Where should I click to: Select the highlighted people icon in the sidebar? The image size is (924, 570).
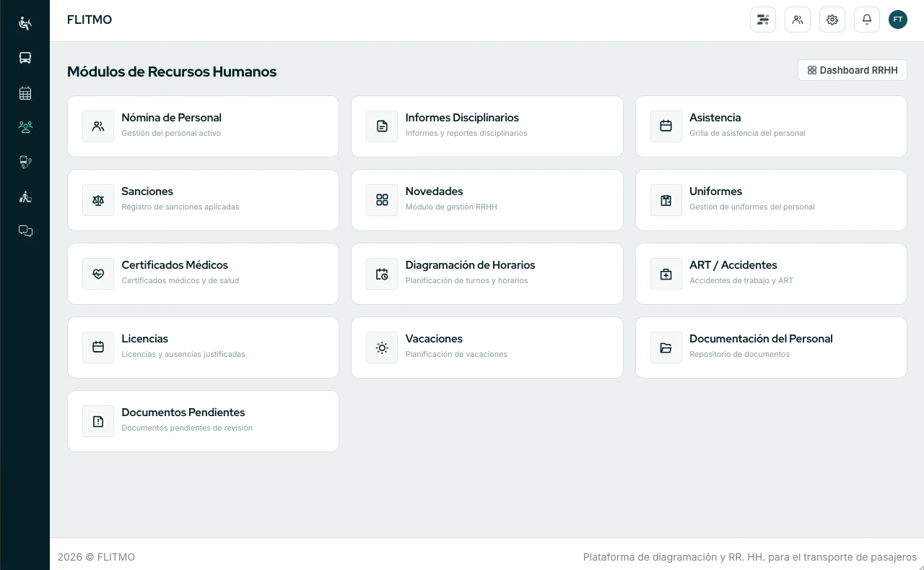click(25, 127)
